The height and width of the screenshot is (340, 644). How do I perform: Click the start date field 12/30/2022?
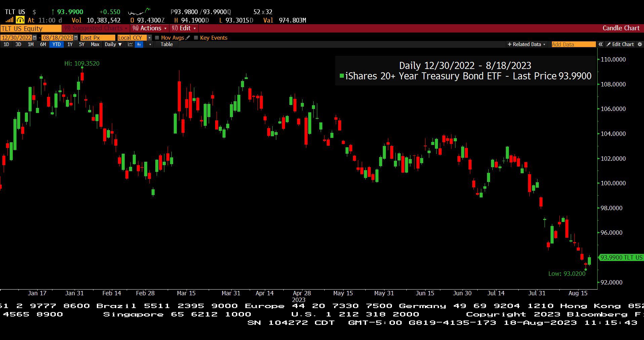click(x=16, y=38)
